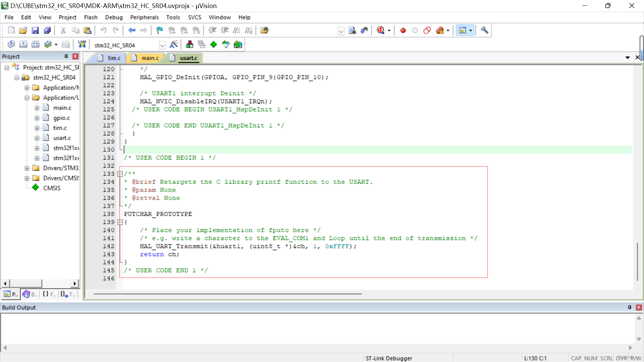This screenshot has width=644, height=362.
Task: Insert breakpoint using red dot icon
Action: click(403, 31)
